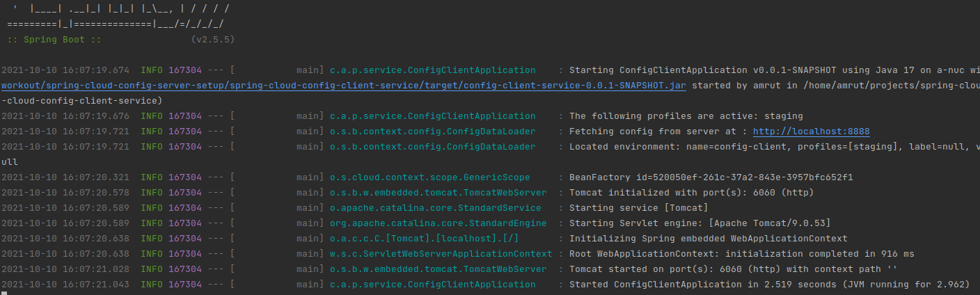Click 'Initializing Spring embedded WebApplicationContext' message
The height and width of the screenshot is (295, 980).
(708, 239)
